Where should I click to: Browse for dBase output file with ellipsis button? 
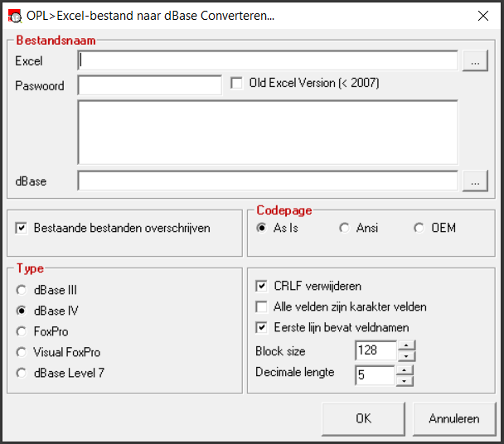pos(475,181)
